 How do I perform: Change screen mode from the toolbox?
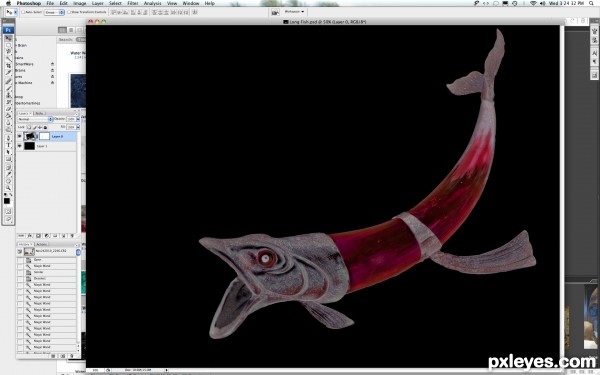pos(8,219)
